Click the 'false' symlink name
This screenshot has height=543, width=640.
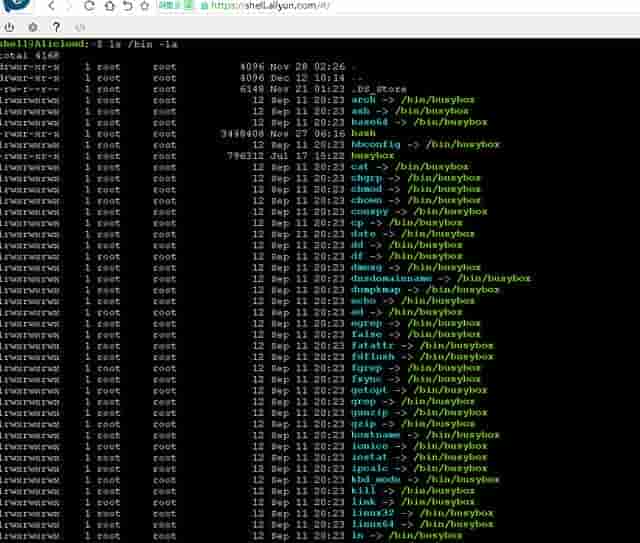[x=367, y=334]
